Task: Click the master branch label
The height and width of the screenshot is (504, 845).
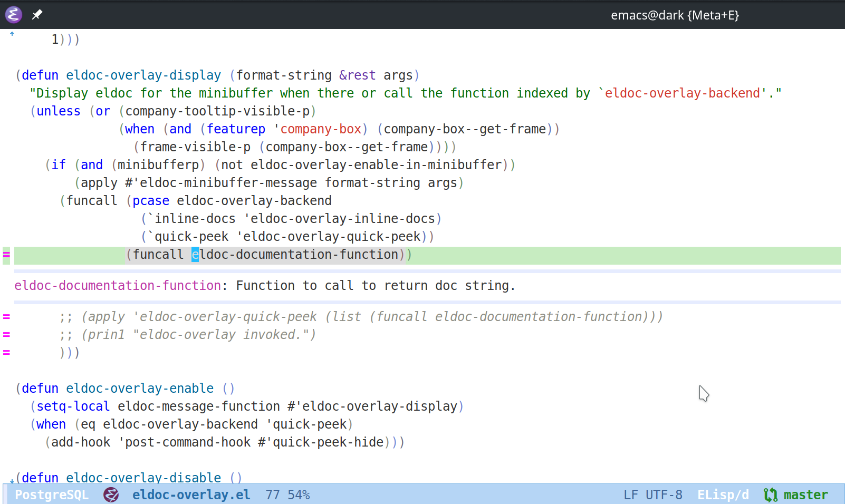Action: (x=805, y=495)
